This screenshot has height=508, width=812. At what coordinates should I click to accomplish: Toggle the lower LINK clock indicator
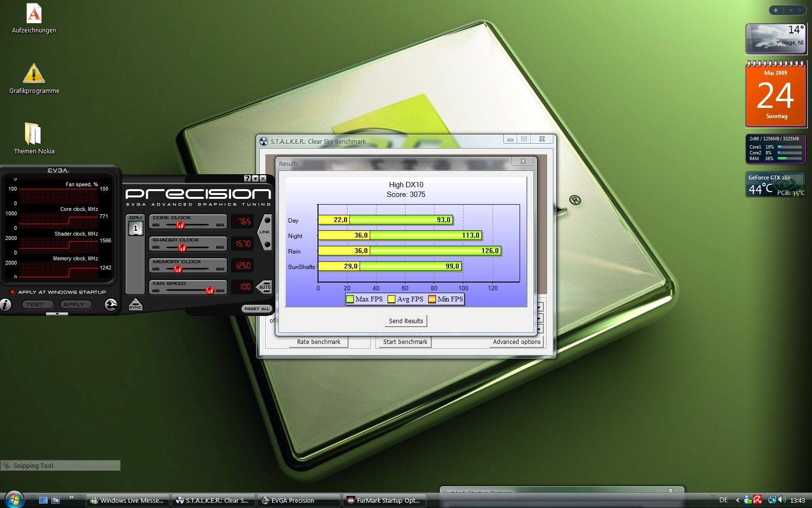click(267, 245)
